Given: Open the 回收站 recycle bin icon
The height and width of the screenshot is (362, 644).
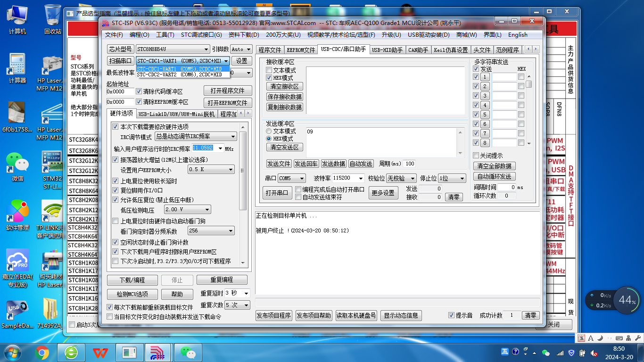Looking at the screenshot, I should click(53, 19).
